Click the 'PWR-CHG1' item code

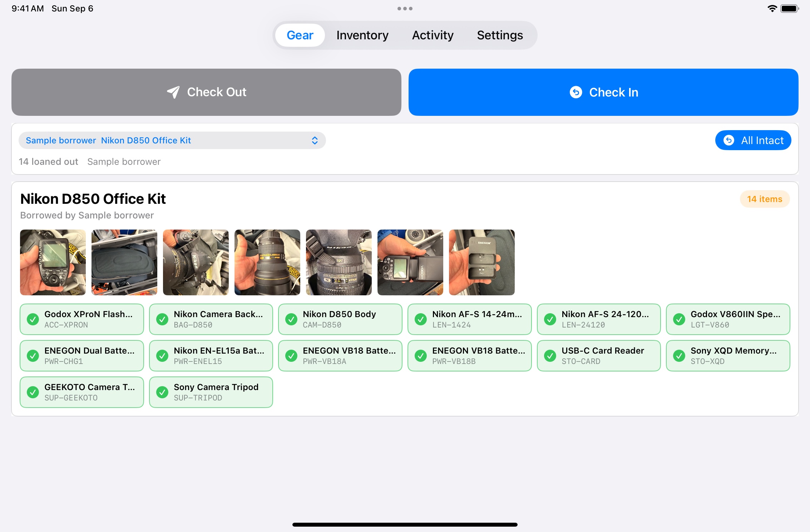[64, 361]
